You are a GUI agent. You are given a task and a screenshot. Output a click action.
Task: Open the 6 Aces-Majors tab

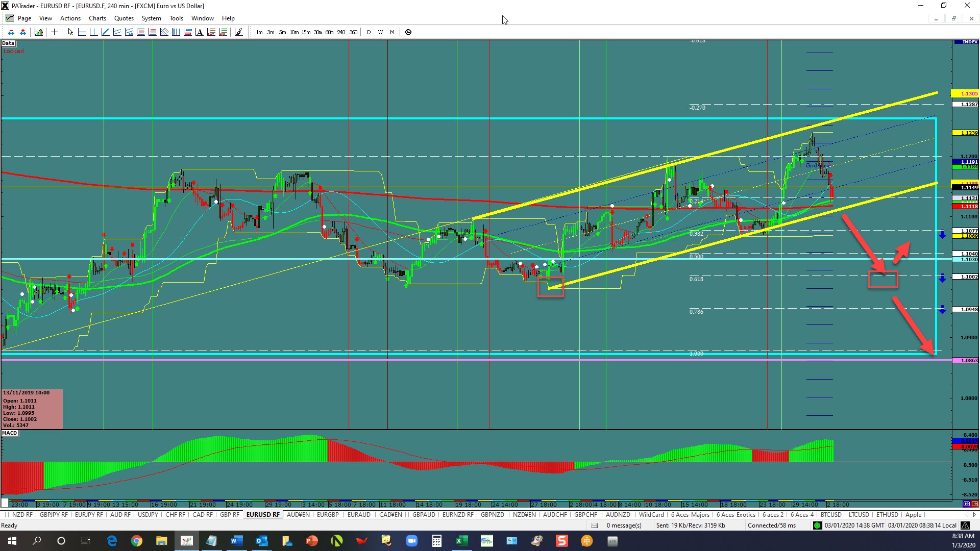[690, 515]
